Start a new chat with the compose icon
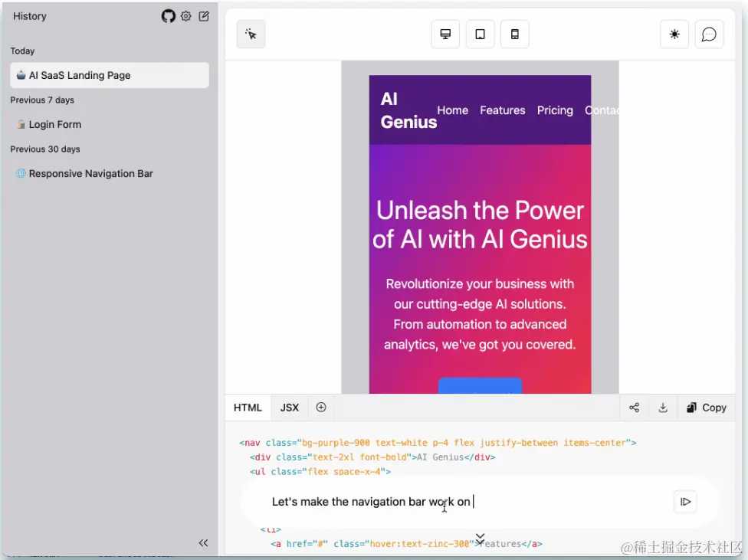This screenshot has height=560, width=748. tap(204, 16)
